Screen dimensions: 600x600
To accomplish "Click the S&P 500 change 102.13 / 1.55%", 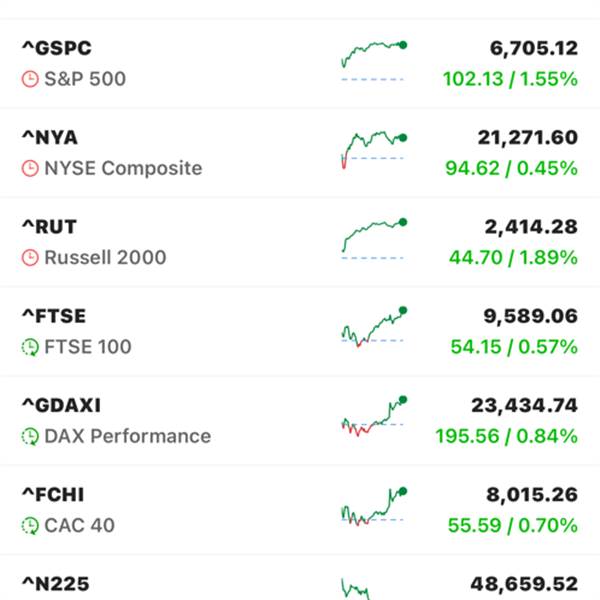I will point(508,79).
